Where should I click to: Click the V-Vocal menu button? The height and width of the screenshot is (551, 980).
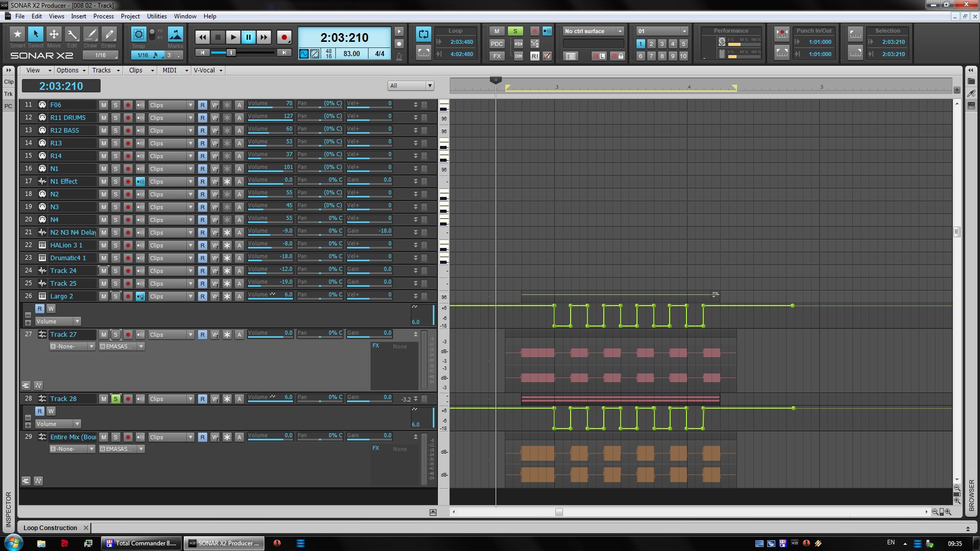(208, 70)
